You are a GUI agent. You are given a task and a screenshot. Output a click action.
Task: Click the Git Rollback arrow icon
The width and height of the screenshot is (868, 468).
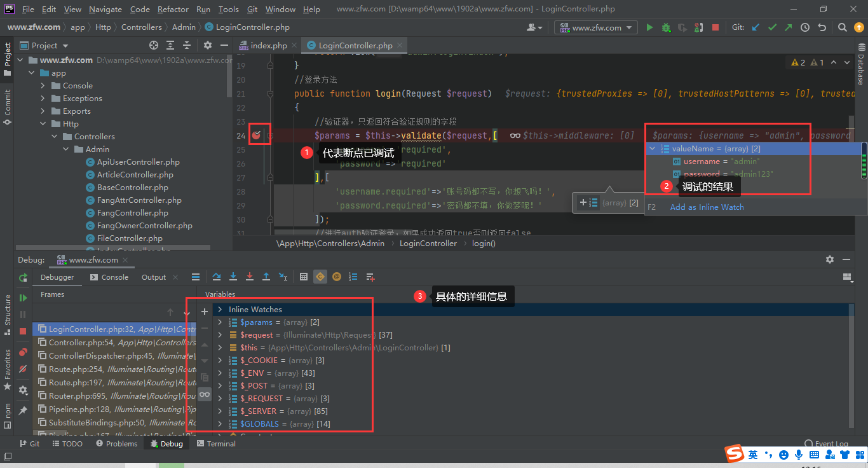[x=822, y=27]
